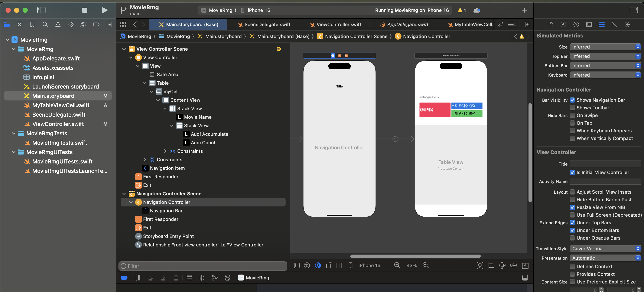Open the Top Bar dropdown
The width and height of the screenshot is (644, 292).
[605, 56]
